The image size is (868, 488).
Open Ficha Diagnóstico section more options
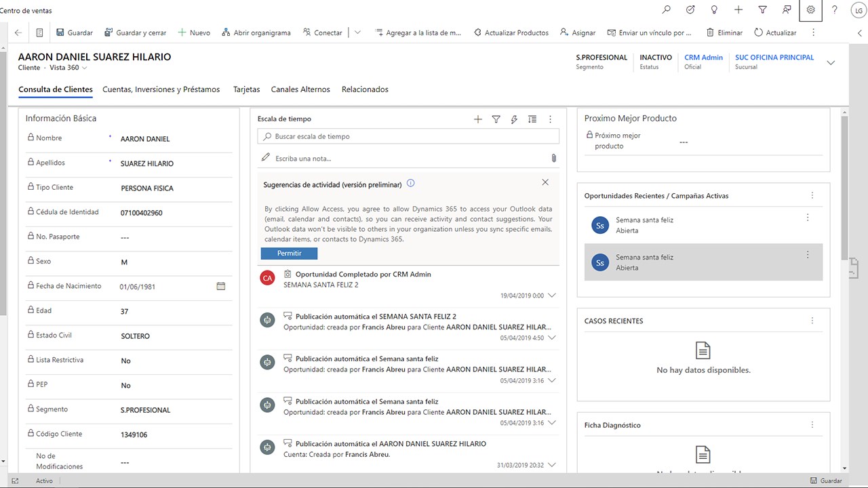pos(812,425)
